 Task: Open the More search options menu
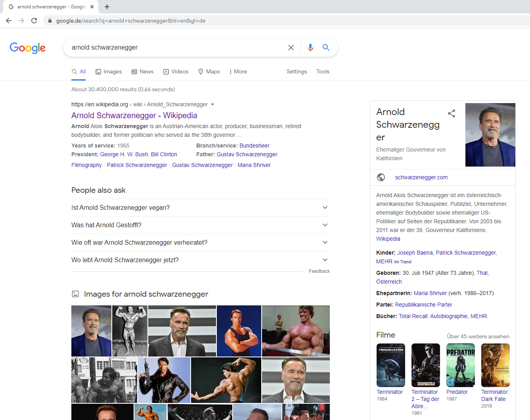point(238,71)
